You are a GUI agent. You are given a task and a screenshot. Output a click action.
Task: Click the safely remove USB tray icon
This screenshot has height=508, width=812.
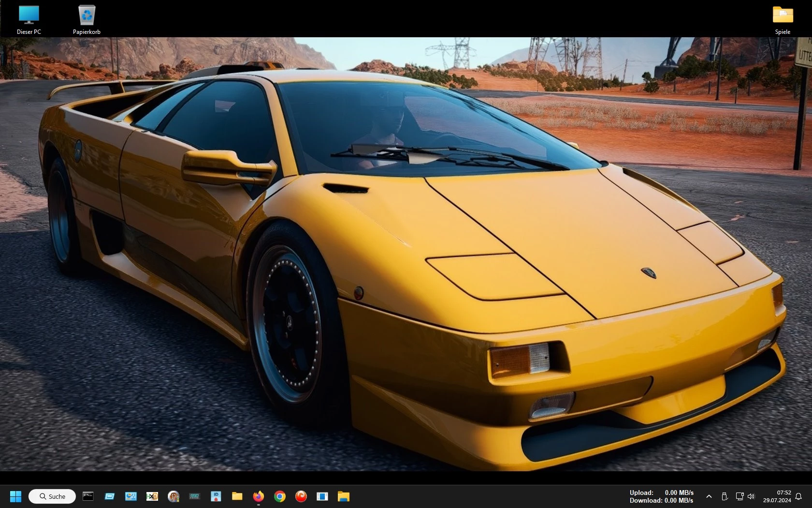click(x=725, y=496)
